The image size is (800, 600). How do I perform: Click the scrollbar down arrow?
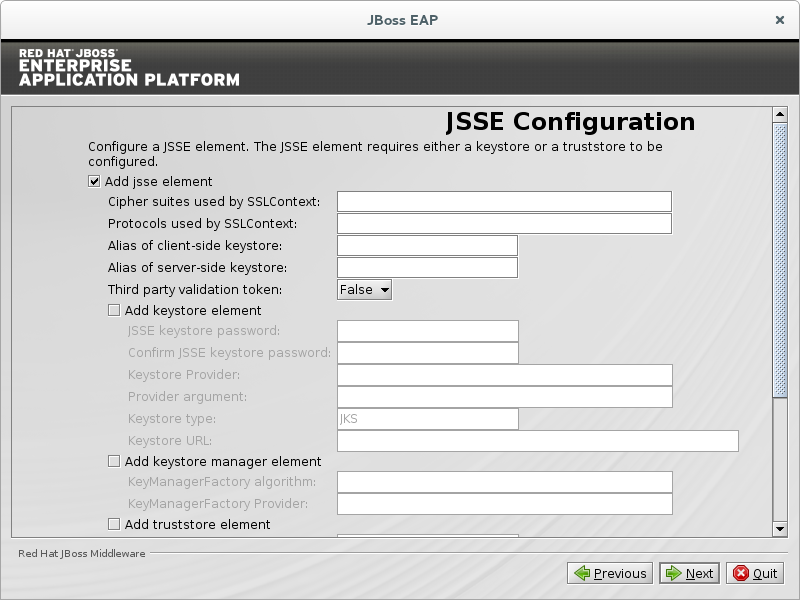(x=780, y=528)
